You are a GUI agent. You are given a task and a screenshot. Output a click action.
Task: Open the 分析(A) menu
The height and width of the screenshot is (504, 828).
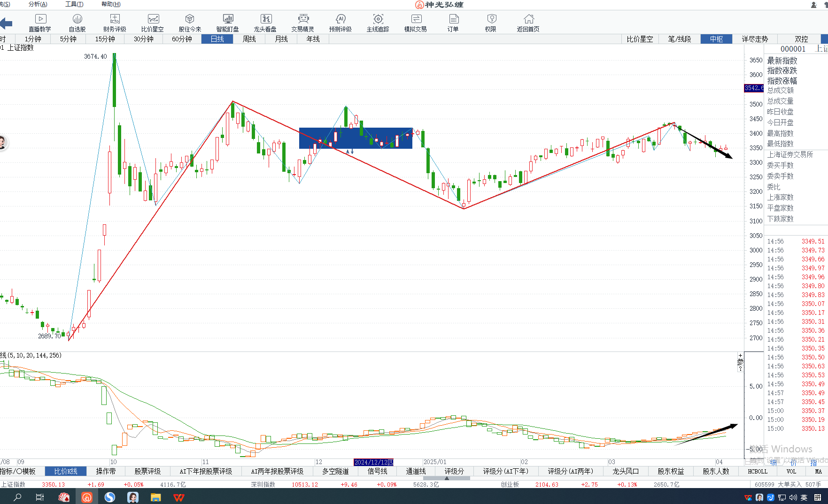[38, 4]
